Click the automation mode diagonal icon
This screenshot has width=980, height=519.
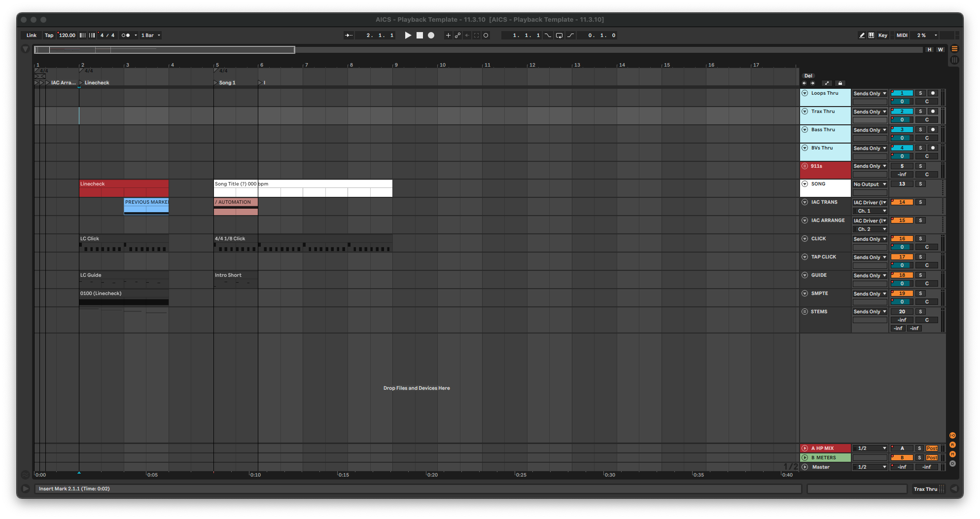pyautogui.click(x=827, y=83)
